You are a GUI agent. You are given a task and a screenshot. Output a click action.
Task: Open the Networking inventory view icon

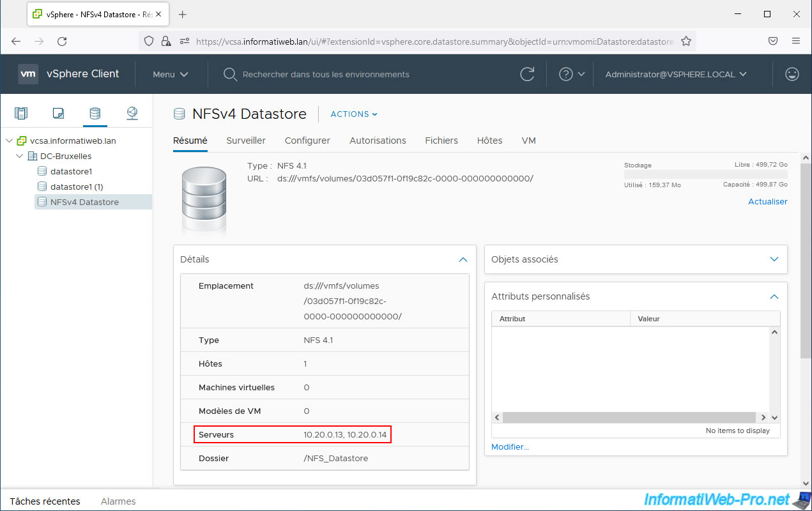(132, 114)
